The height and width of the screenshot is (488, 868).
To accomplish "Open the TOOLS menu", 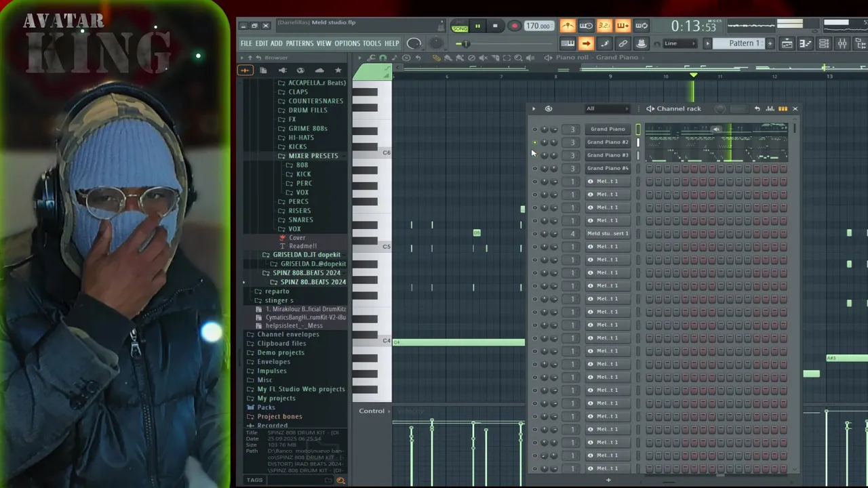I will click(x=372, y=43).
